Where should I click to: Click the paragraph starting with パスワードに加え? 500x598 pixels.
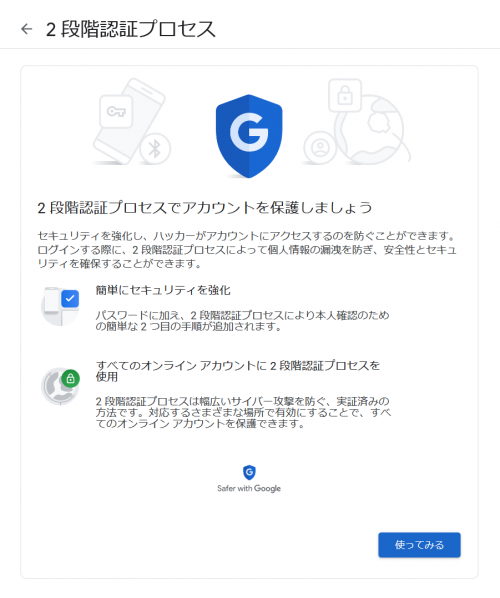tap(242, 321)
